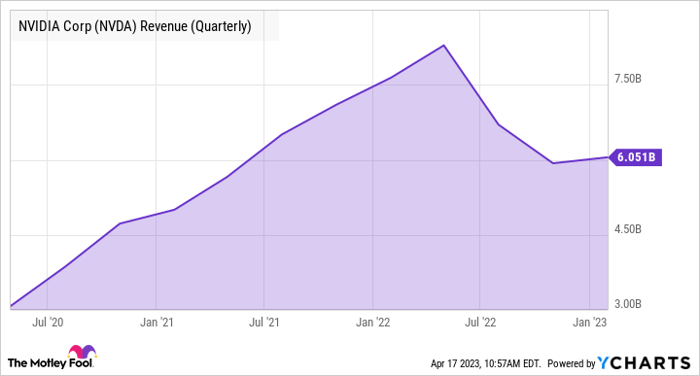Click the revenue peak point on the line
This screenshot has width=700, height=376.
pyautogui.click(x=443, y=45)
